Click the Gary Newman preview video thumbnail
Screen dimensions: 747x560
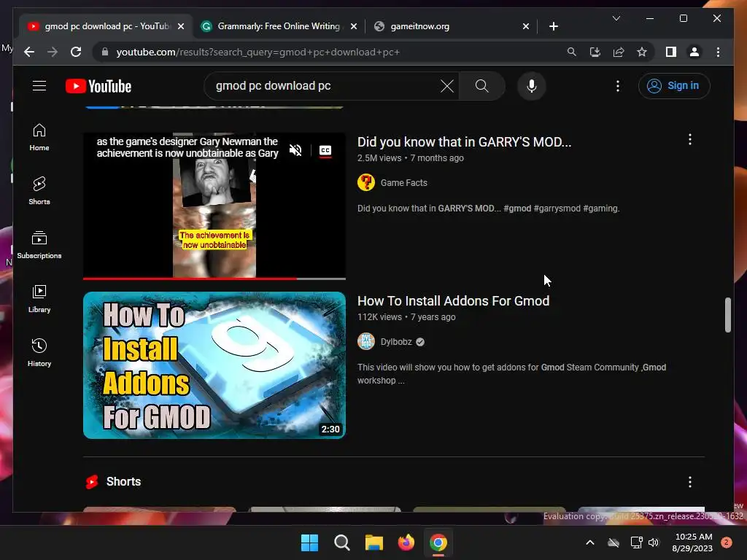coord(214,206)
